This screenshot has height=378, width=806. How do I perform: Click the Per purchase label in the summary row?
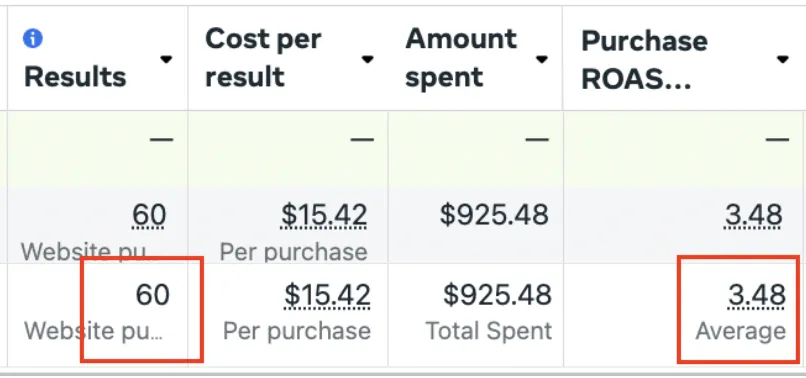[297, 331]
